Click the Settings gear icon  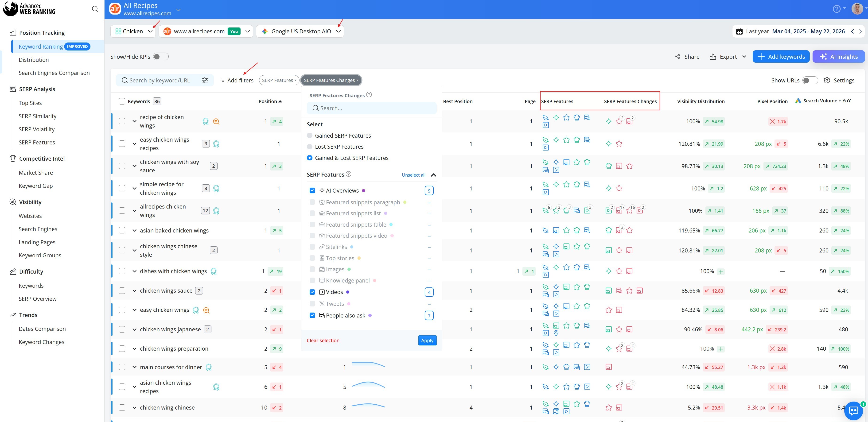tap(827, 80)
